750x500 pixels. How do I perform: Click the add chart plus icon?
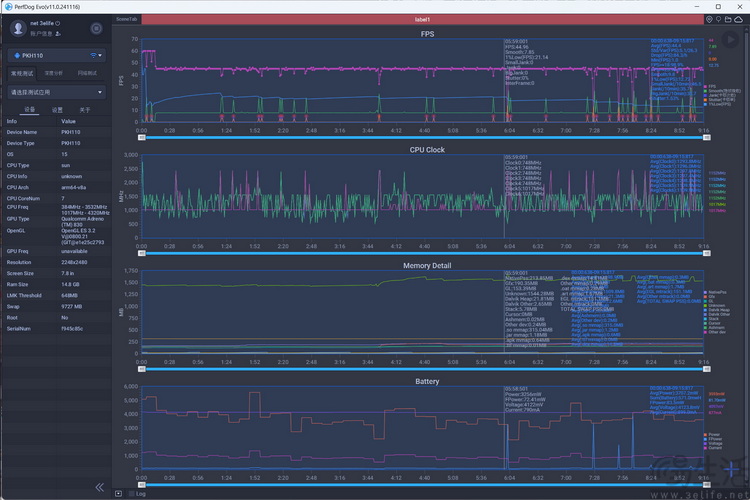731,469
